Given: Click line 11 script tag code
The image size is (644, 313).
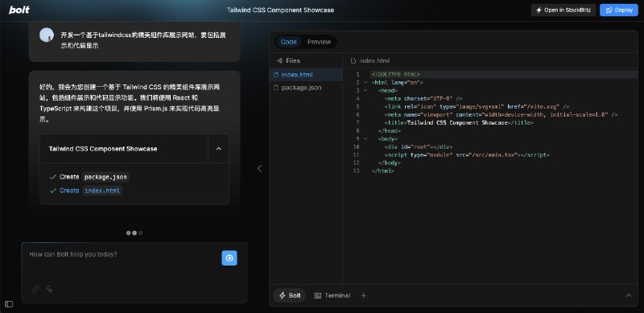Looking at the screenshot, I should tap(467, 154).
